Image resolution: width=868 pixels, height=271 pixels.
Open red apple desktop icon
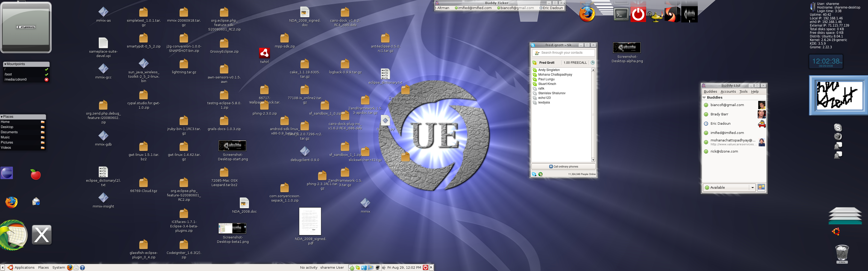pyautogui.click(x=35, y=174)
